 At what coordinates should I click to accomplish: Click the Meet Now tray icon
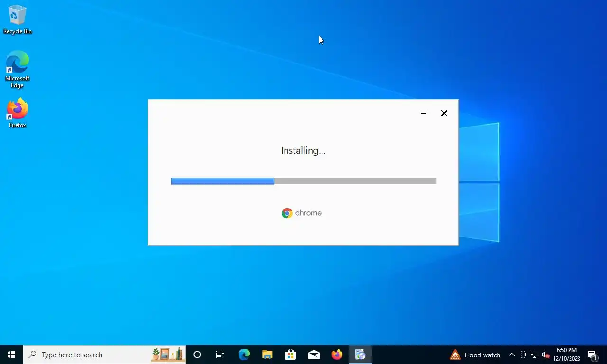pos(523,355)
